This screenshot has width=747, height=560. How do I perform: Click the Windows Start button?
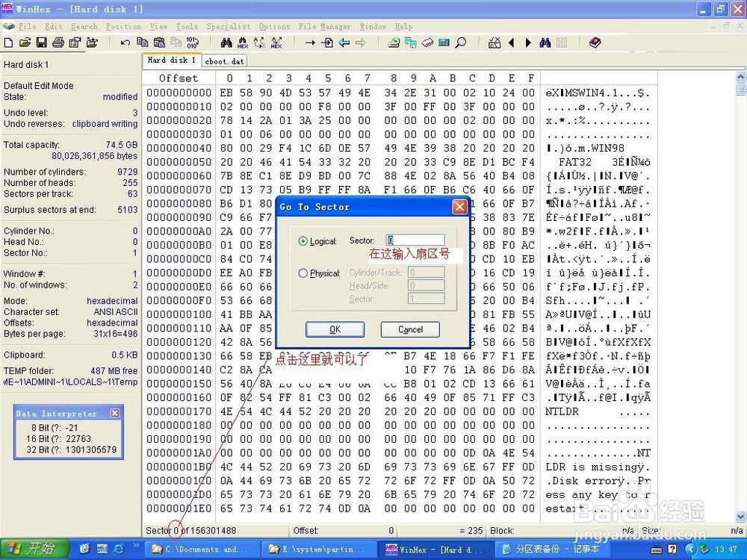click(35, 549)
